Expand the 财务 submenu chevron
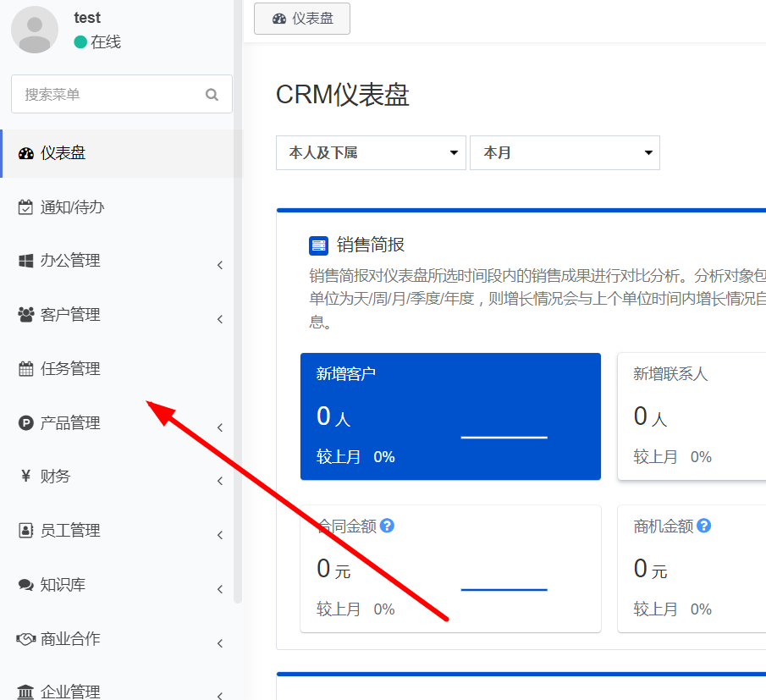The image size is (766, 700). (x=220, y=481)
